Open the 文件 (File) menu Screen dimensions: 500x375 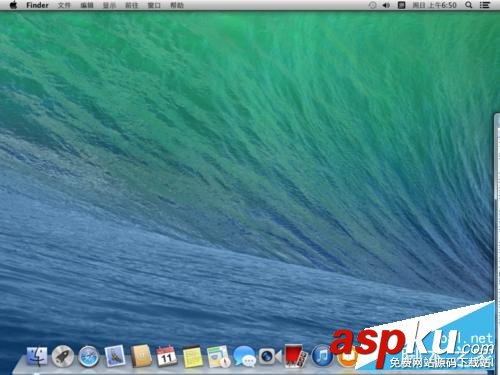[x=64, y=5]
